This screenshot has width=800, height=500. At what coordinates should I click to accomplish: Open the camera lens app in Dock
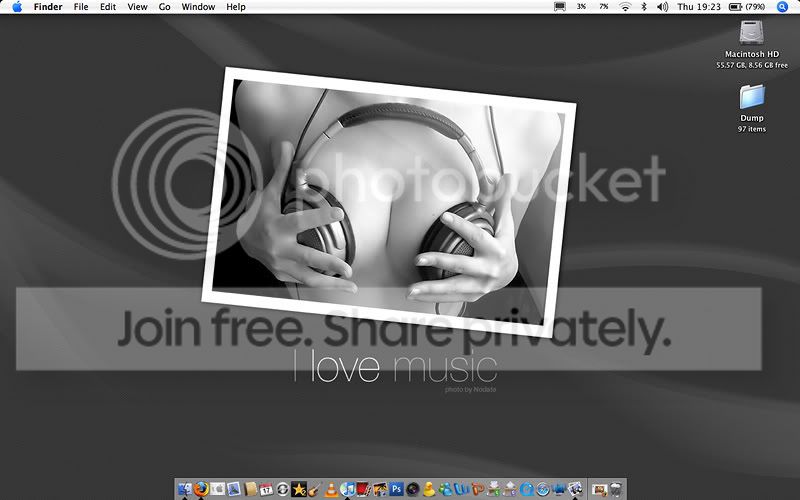pos(413,489)
